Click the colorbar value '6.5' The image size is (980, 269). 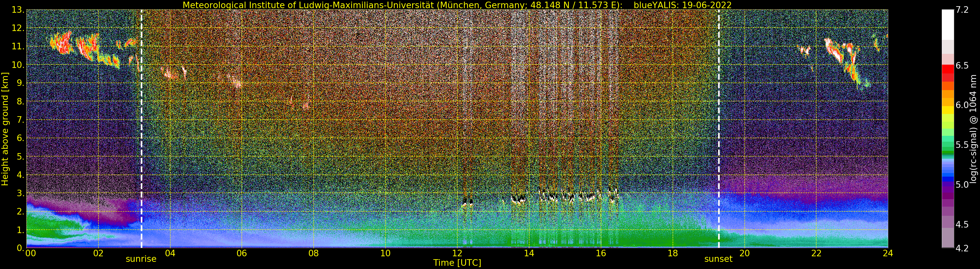pyautogui.click(x=962, y=65)
